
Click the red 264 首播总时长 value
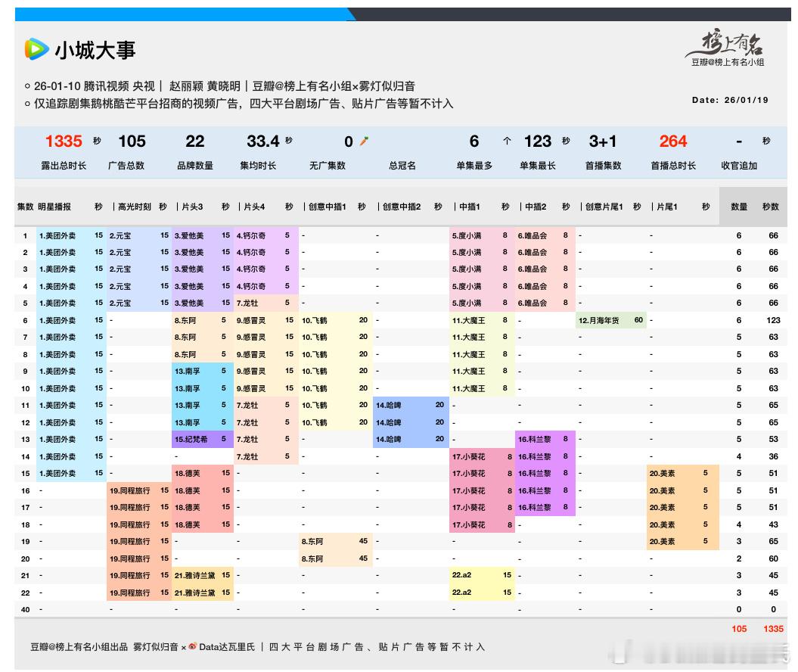tap(673, 141)
